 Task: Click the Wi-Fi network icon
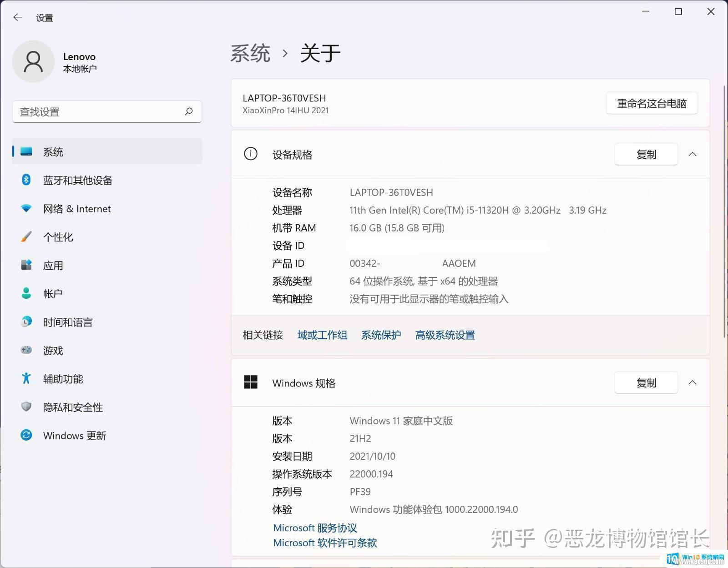coord(26,208)
